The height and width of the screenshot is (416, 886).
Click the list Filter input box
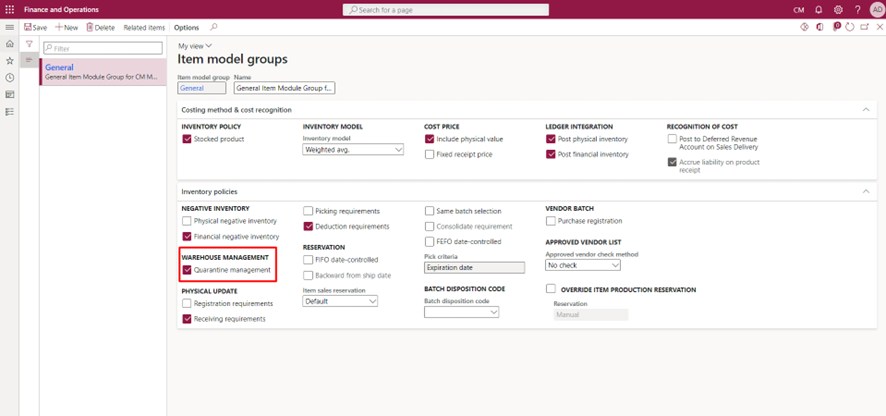103,49
